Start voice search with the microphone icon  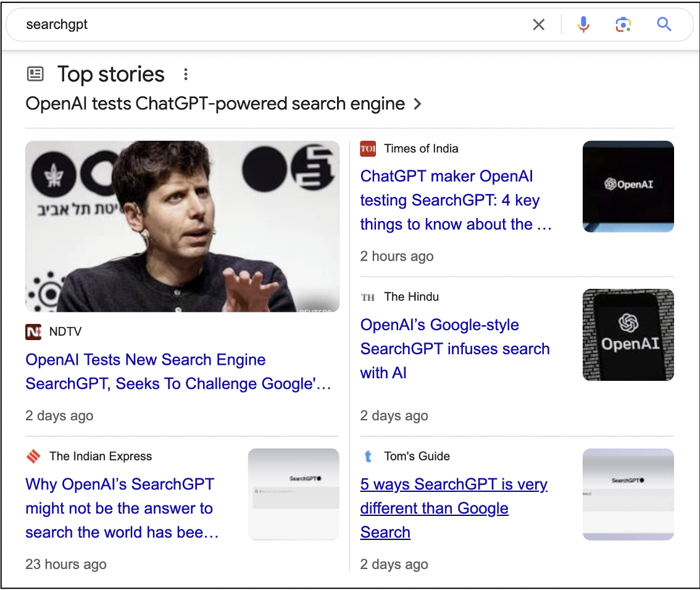[x=583, y=25]
